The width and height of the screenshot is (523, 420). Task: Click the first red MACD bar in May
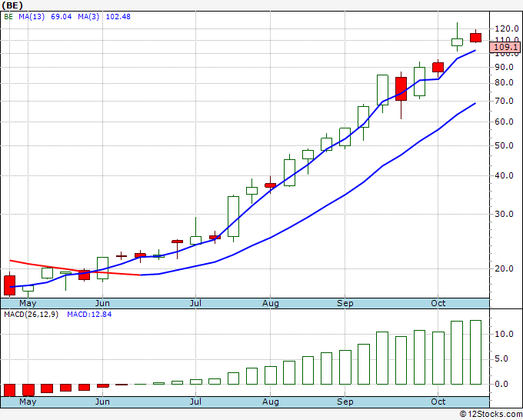click(10, 390)
